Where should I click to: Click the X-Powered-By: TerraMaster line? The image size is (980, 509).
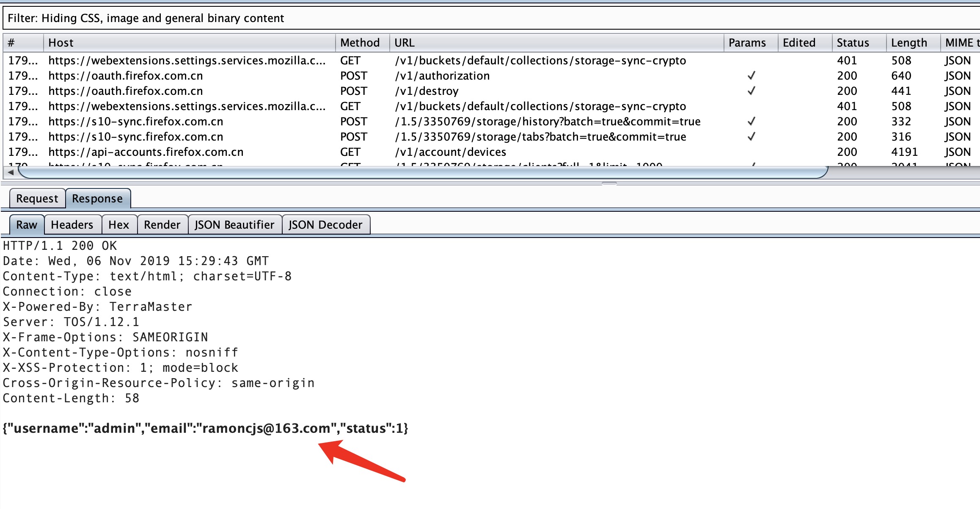(x=98, y=307)
